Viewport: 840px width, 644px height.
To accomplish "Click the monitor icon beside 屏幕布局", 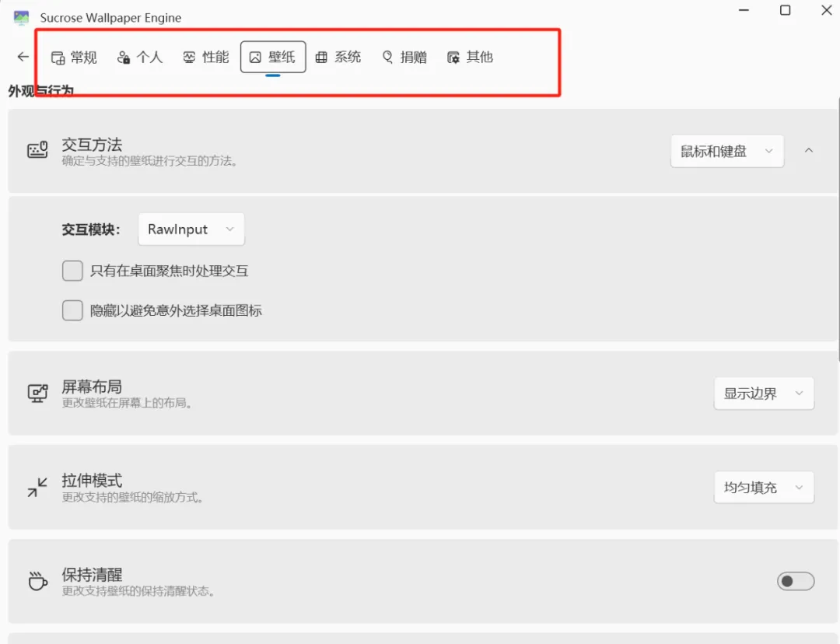I will point(37,394).
